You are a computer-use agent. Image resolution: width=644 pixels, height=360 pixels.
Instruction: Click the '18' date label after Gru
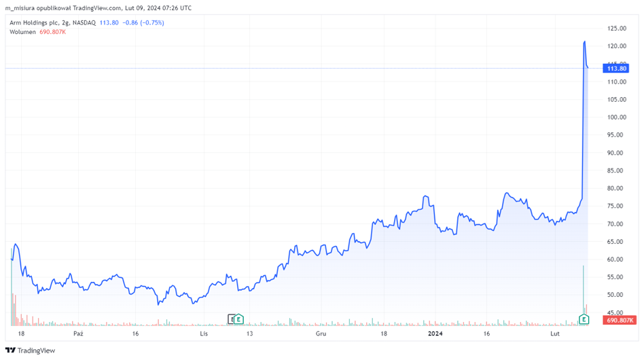pos(384,334)
